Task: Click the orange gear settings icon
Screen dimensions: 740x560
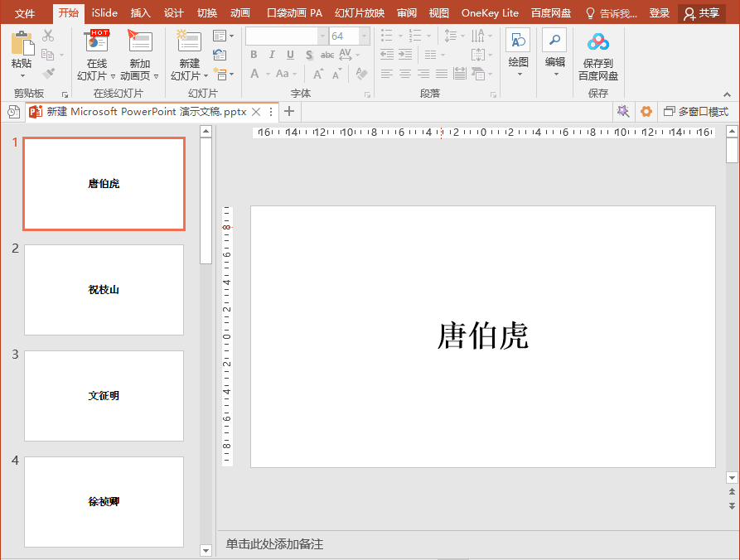Action: point(646,112)
